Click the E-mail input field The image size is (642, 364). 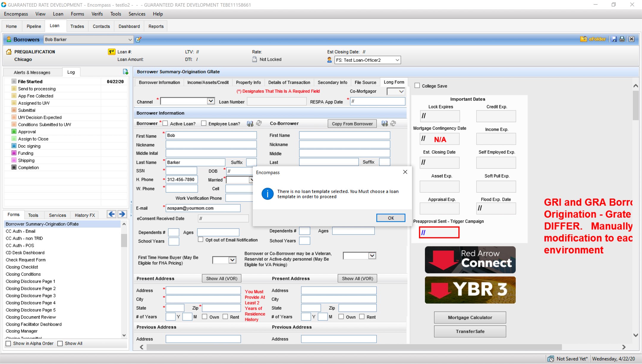click(x=203, y=208)
